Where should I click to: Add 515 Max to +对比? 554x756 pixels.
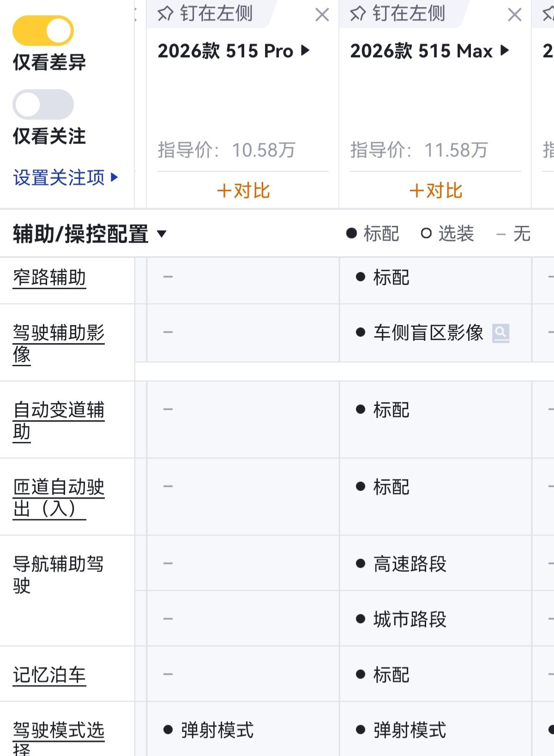pyautogui.click(x=435, y=190)
